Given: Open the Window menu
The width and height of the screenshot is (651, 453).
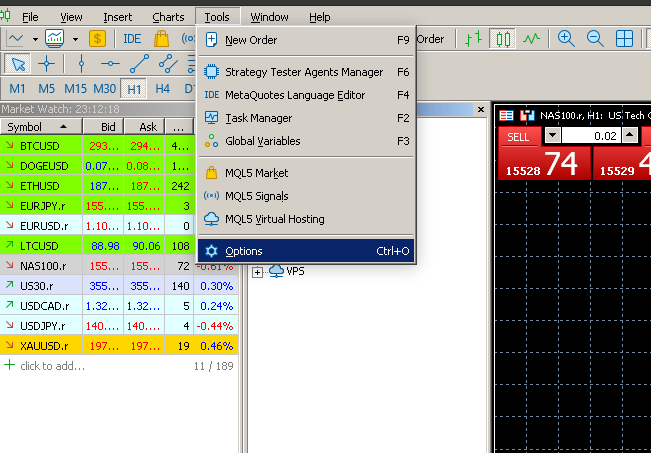Looking at the screenshot, I should click(269, 17).
